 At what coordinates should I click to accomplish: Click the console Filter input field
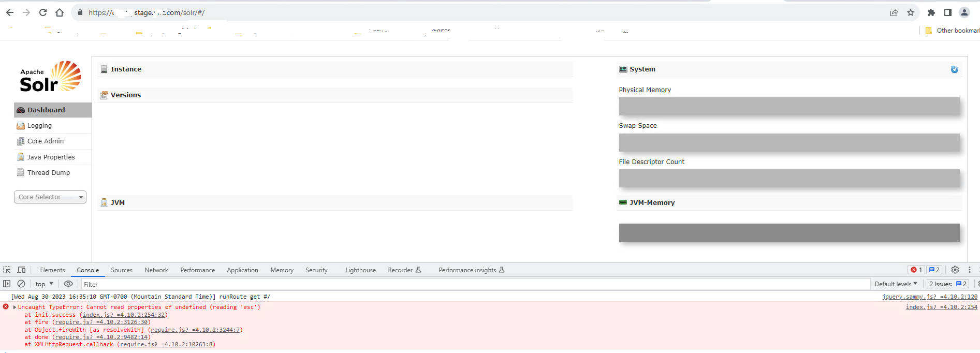tap(475, 284)
